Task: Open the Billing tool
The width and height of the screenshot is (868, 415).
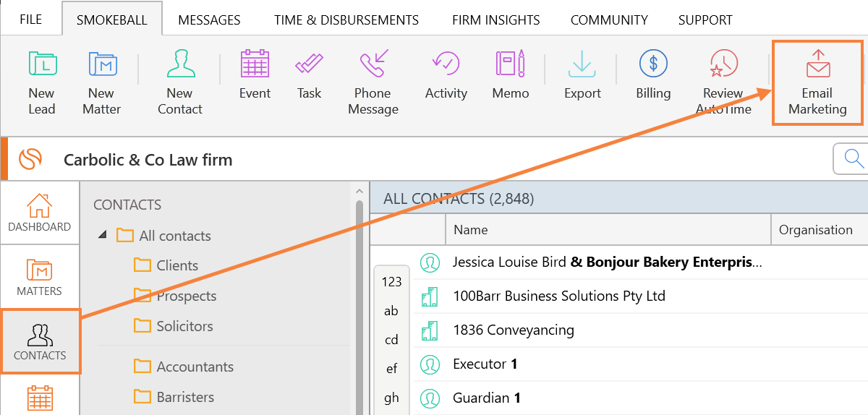Action: pyautogui.click(x=653, y=74)
